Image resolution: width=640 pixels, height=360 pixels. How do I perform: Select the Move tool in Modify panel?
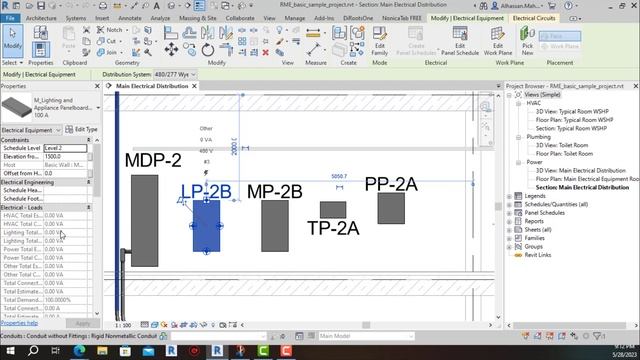tap(171, 49)
